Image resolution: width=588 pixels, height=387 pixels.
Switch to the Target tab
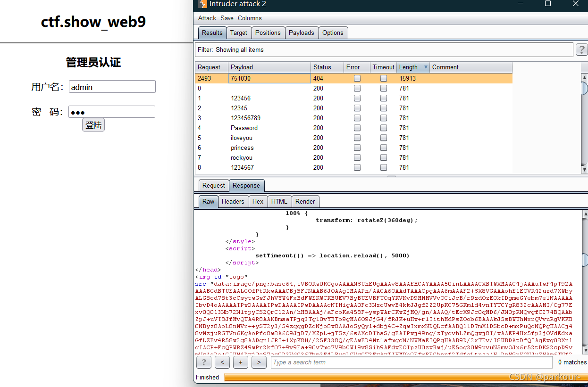click(238, 33)
